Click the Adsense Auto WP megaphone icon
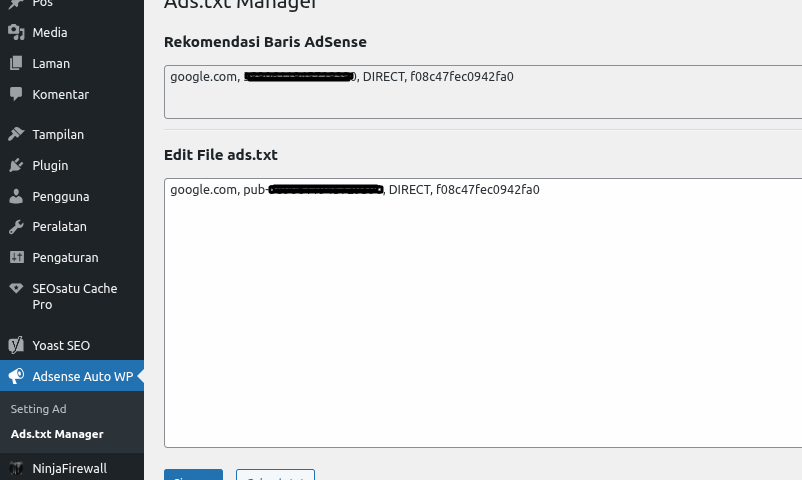Image resolution: width=802 pixels, height=480 pixels. click(16, 377)
